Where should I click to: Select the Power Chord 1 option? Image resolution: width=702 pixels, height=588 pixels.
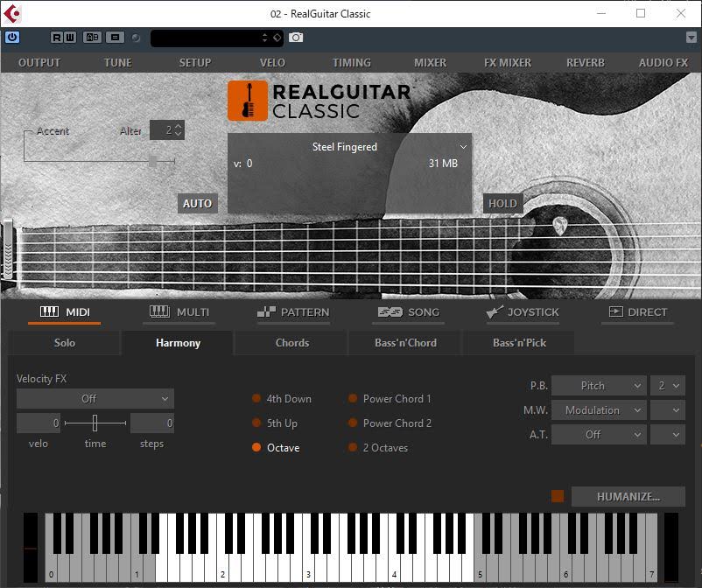tap(390, 398)
